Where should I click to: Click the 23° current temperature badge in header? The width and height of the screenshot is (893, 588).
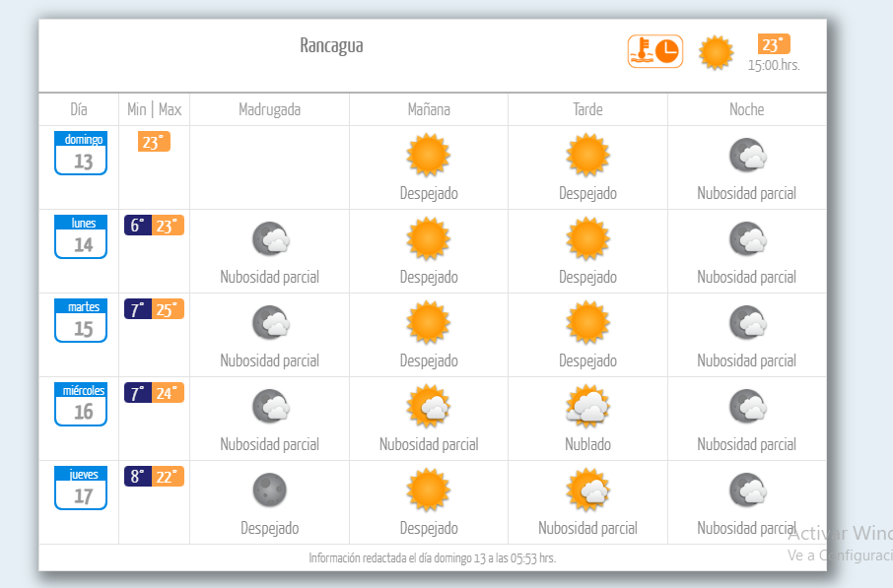[774, 44]
